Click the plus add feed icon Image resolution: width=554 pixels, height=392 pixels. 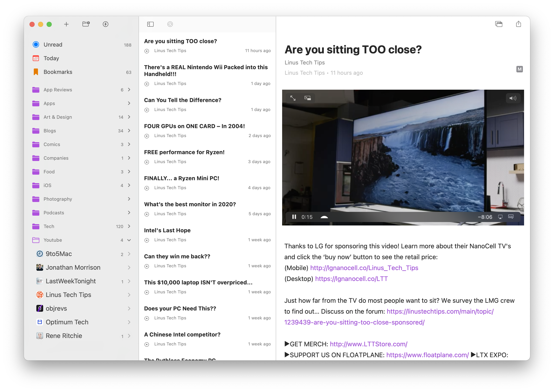tap(66, 24)
